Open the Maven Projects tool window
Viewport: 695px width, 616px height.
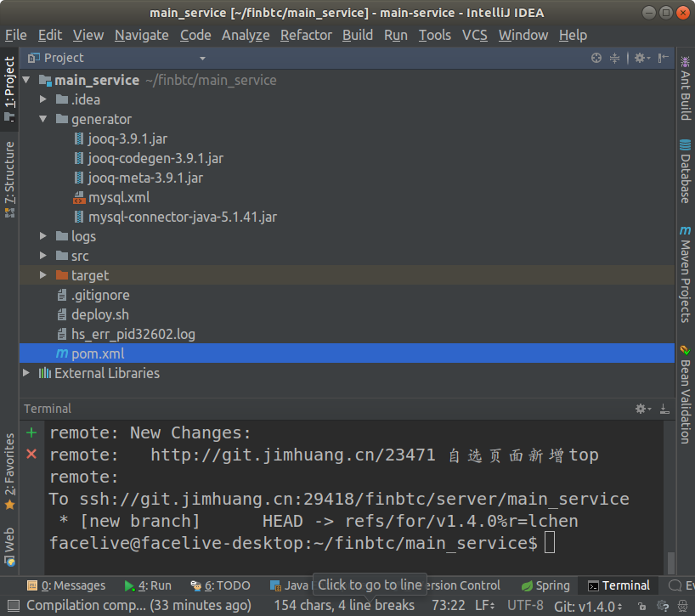pyautogui.click(x=686, y=274)
